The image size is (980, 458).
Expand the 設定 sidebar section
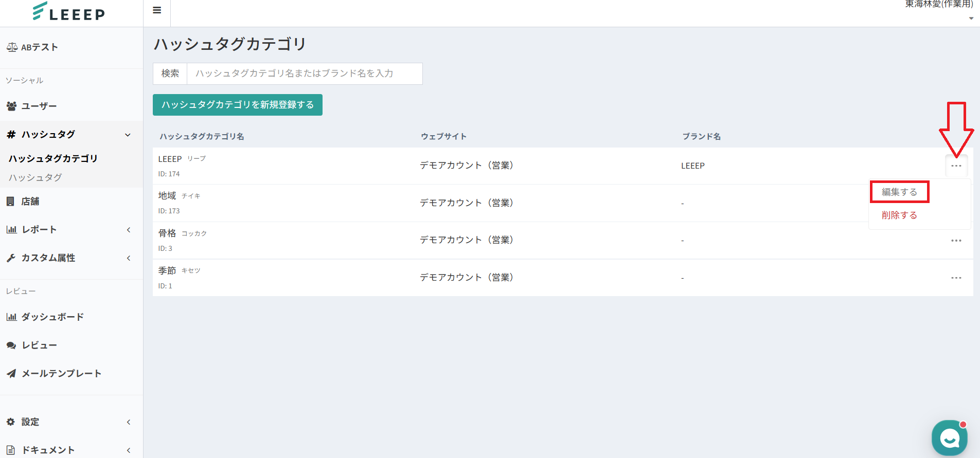tap(128, 422)
